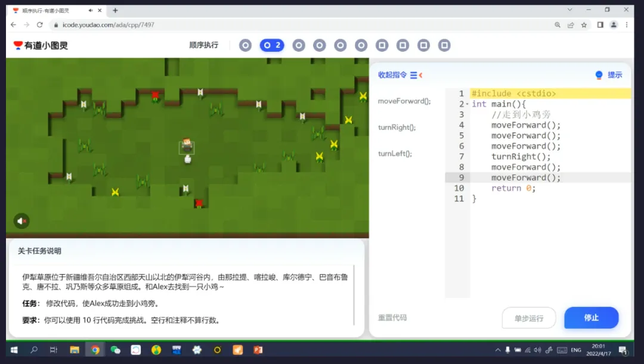Screen dimensions: 644x364
Task: Bookmark the page with the star icon
Action: pyautogui.click(x=584, y=25)
